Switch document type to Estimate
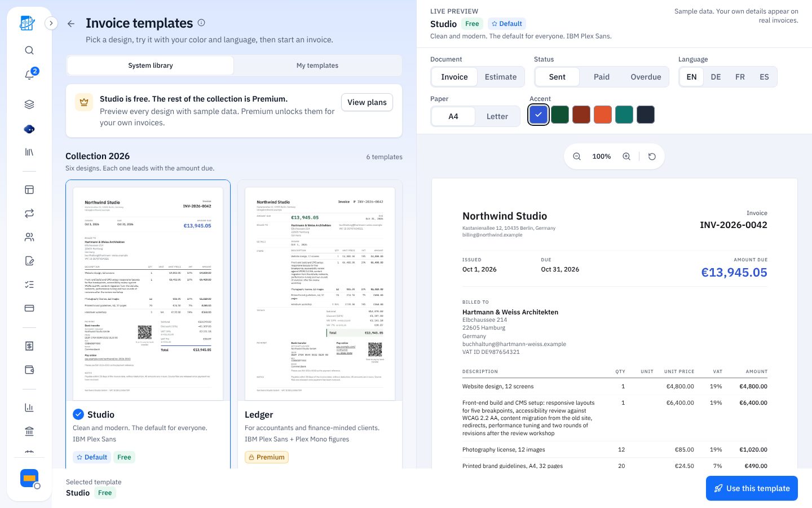812x508 pixels. coord(501,77)
